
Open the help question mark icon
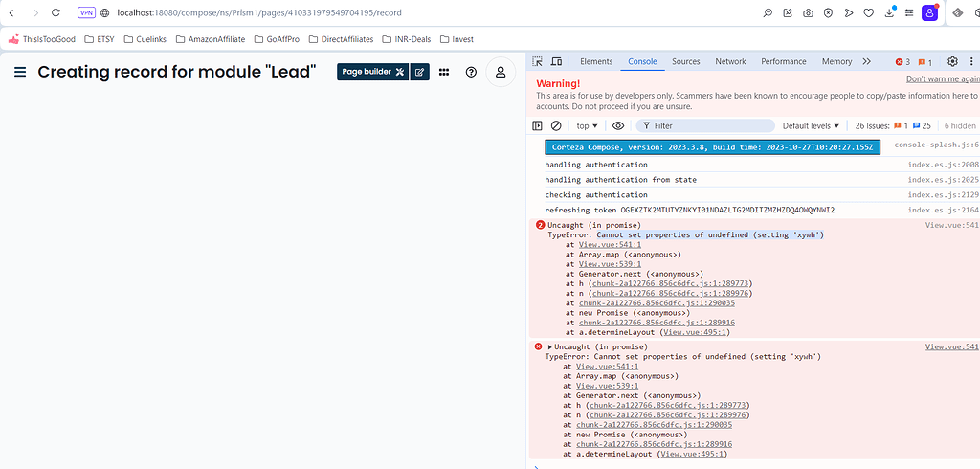tap(471, 72)
